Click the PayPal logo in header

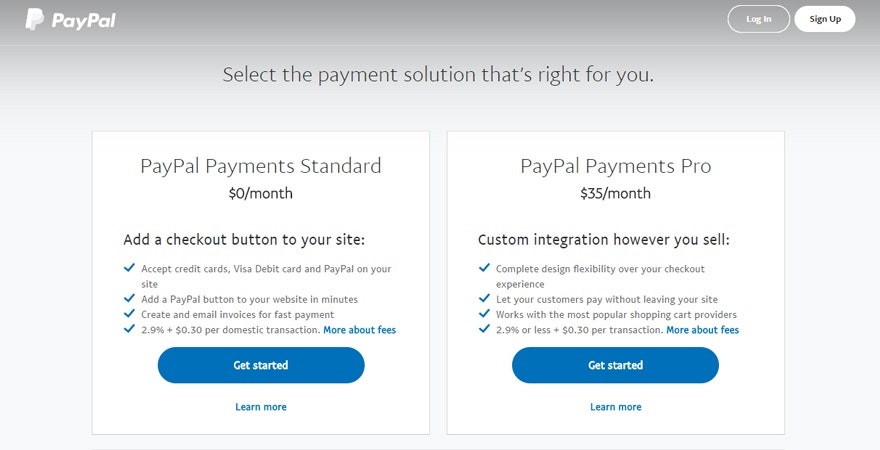coord(69,19)
